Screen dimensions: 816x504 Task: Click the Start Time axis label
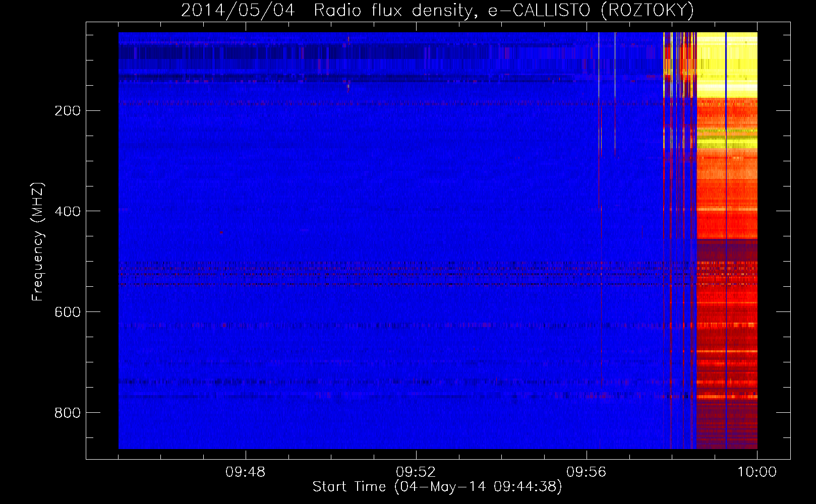437,487
